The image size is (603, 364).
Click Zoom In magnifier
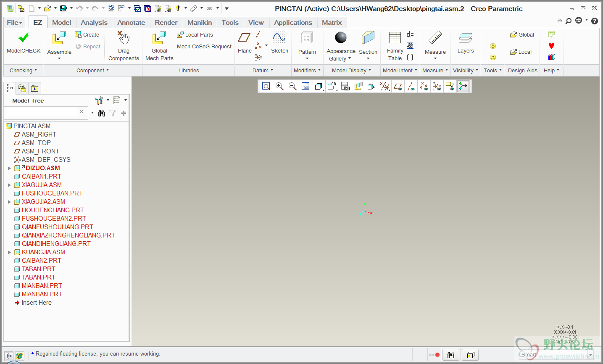[279, 86]
